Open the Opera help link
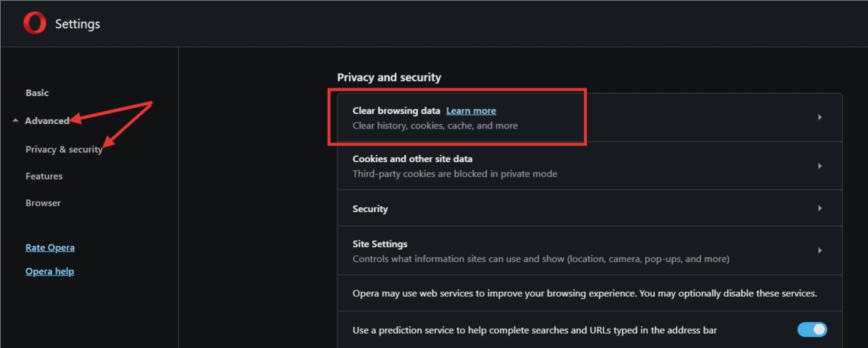Screen dimensions: 868x348 coord(50,271)
